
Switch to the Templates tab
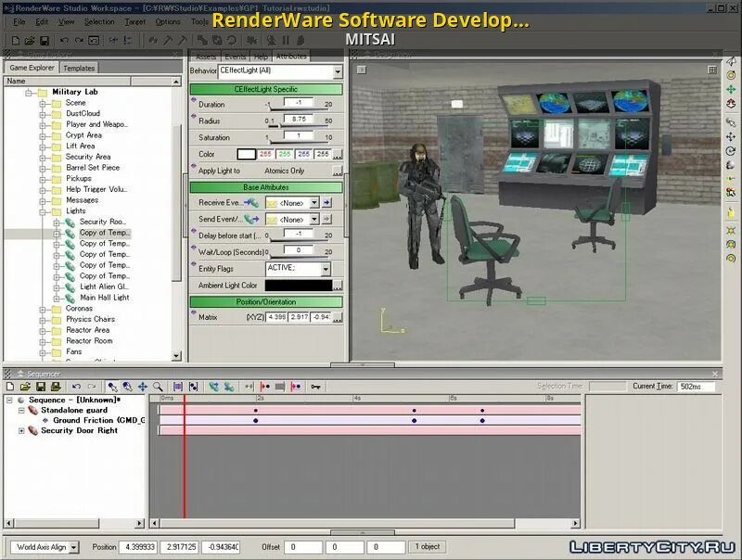(x=79, y=68)
